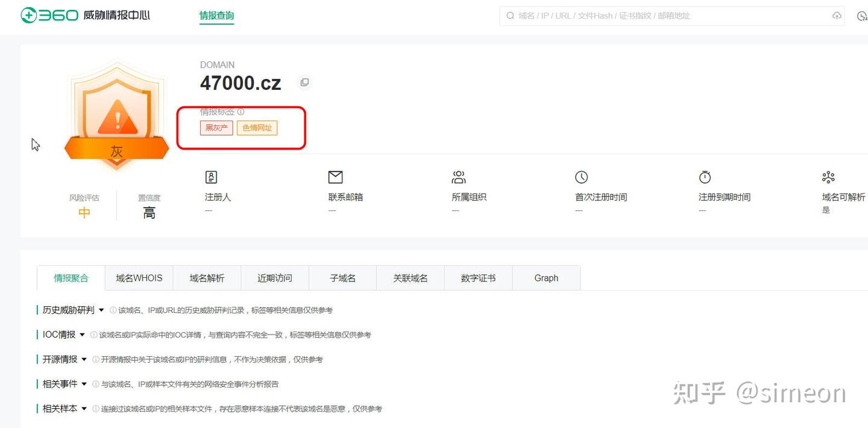Open the 情报查询 navigation menu
Screen dimensions: 868x428
(216, 16)
